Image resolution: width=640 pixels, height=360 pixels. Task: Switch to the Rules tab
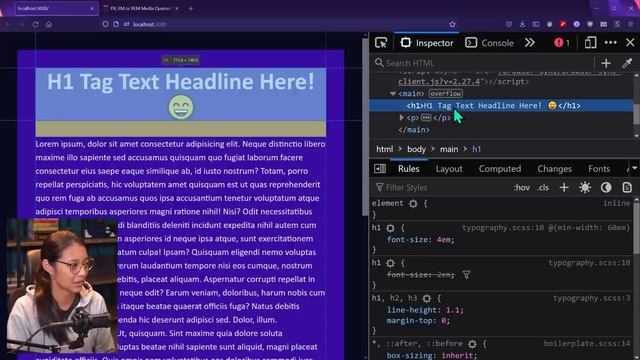click(x=409, y=169)
